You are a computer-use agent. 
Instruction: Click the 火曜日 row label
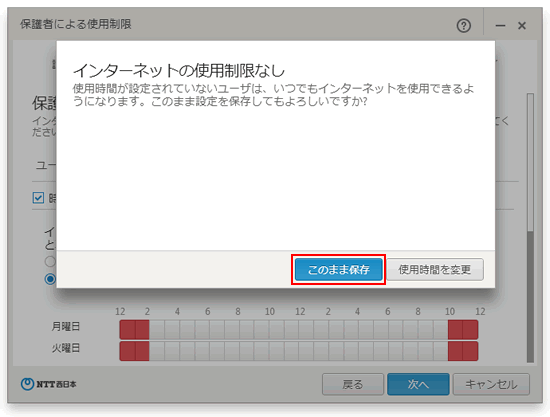point(66,348)
